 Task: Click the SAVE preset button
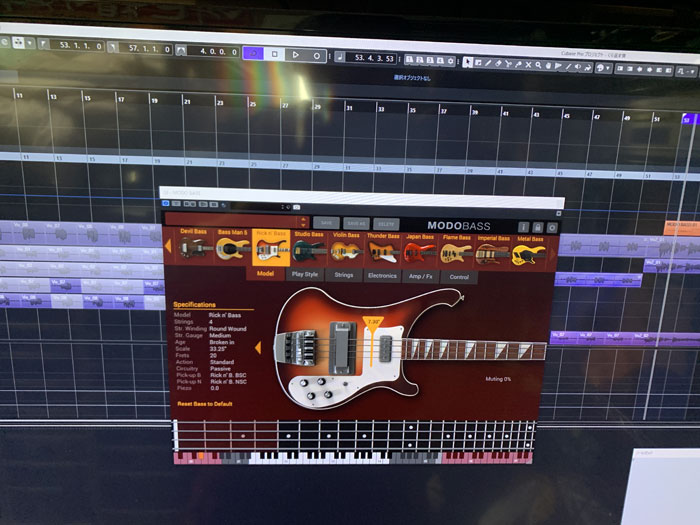326,222
